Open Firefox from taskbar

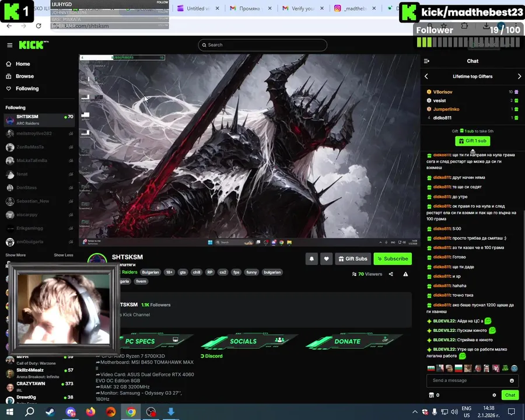(90, 412)
